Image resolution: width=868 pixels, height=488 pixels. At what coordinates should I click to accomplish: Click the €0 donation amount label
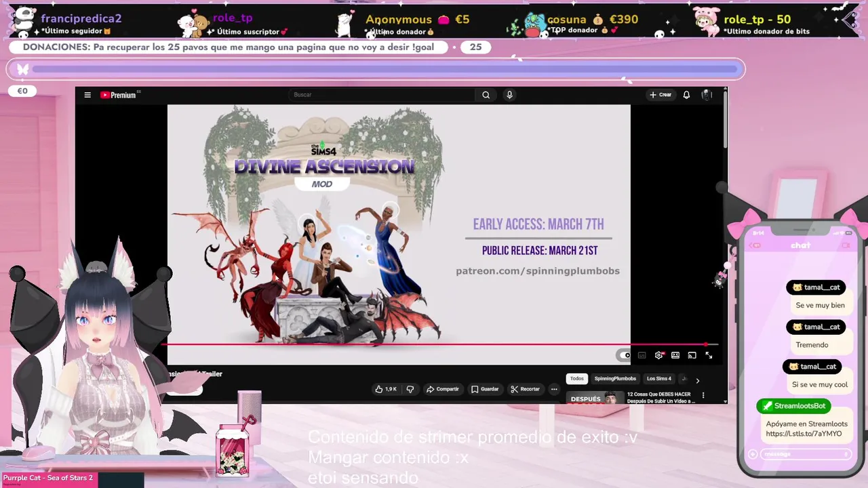tap(22, 91)
